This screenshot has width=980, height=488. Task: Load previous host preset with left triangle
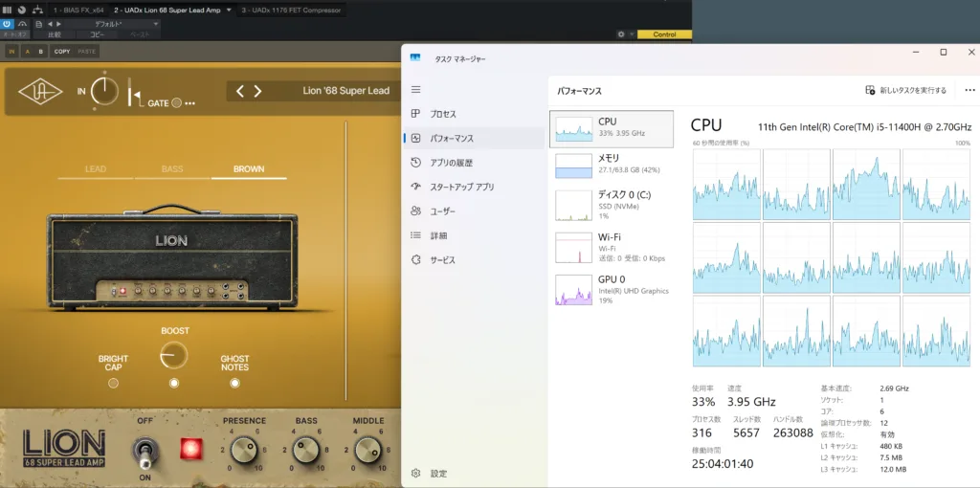click(51, 24)
